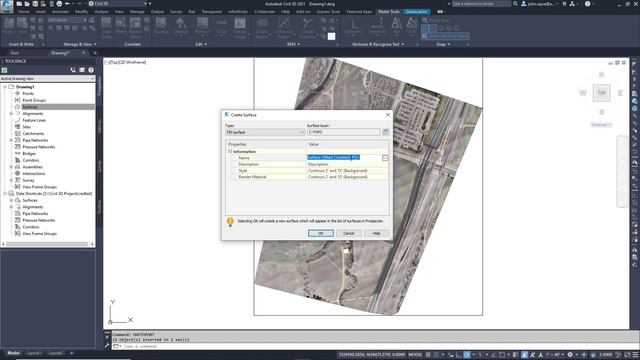The width and height of the screenshot is (640, 360).
Task: Open the Analyze ribbon tab
Action: click(101, 12)
